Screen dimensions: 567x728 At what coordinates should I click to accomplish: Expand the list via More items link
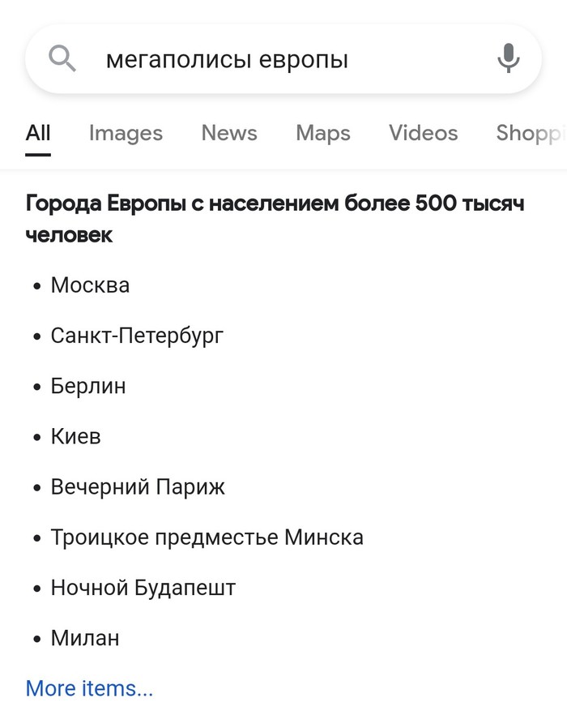pos(89,688)
